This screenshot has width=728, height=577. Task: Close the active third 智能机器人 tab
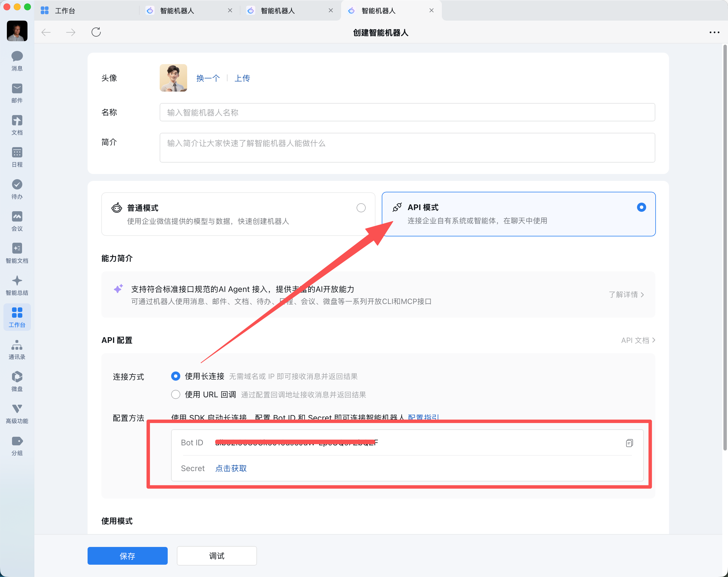point(432,11)
